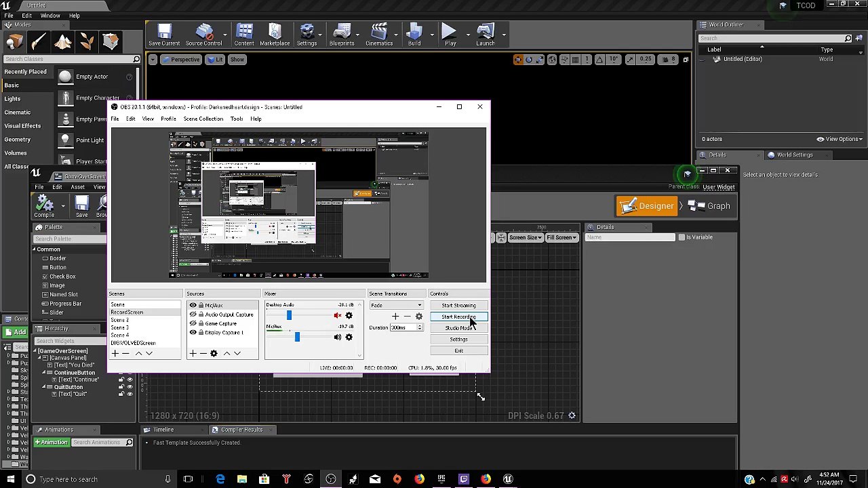Image resolution: width=868 pixels, height=488 pixels.
Task: Open the Screen Size dropdown
Action: pyautogui.click(x=526, y=237)
